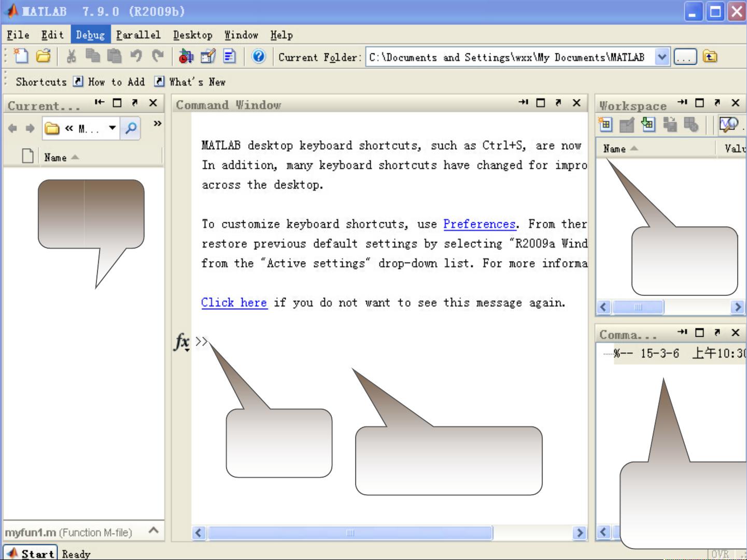The height and width of the screenshot is (560, 747).
Task: Open the fx function browser button
Action: [x=182, y=342]
